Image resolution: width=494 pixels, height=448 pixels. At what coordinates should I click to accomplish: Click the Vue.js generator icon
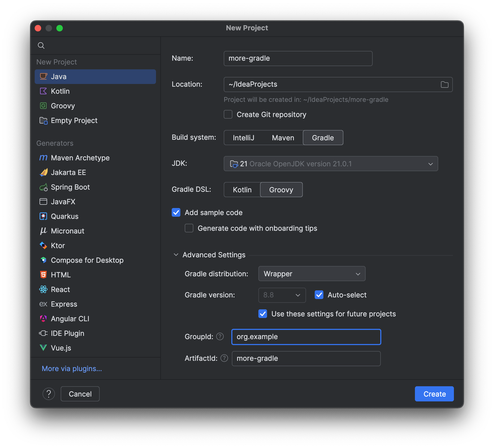pyautogui.click(x=43, y=348)
